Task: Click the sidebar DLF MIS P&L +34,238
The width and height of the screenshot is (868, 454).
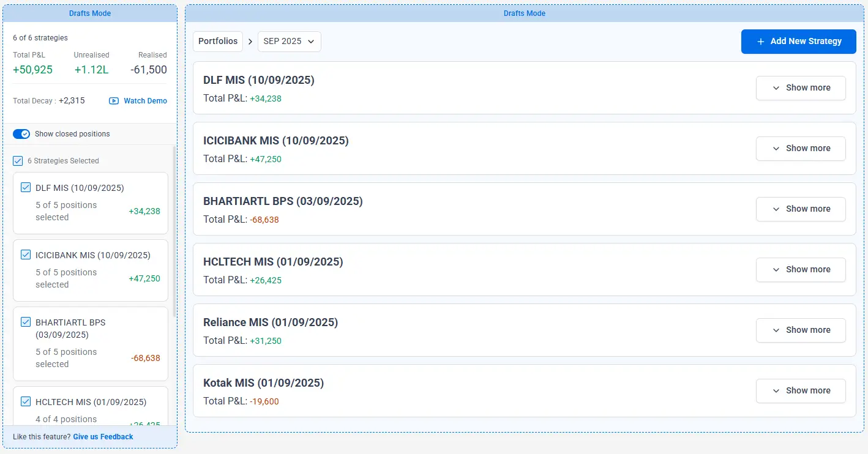Action: 144,211
